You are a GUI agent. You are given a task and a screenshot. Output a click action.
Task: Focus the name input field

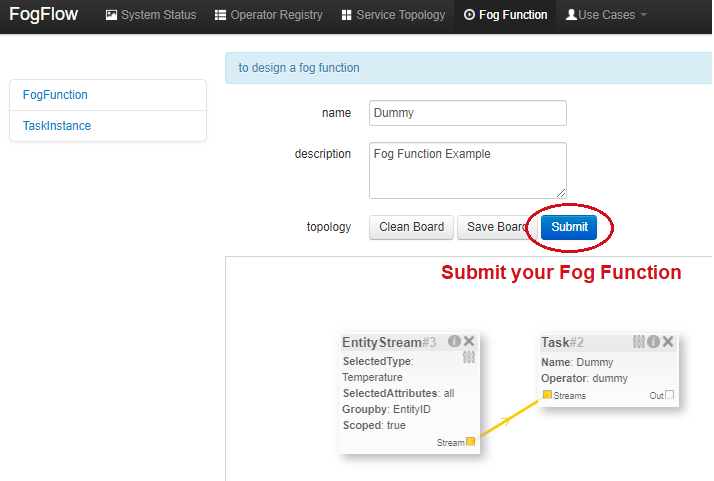tap(467, 113)
